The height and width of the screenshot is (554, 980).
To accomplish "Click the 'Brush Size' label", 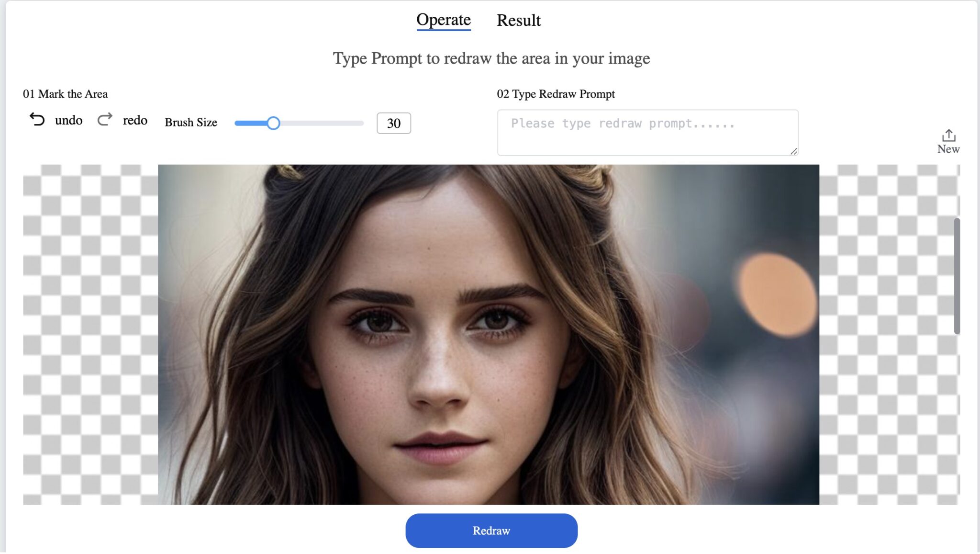I will click(190, 123).
